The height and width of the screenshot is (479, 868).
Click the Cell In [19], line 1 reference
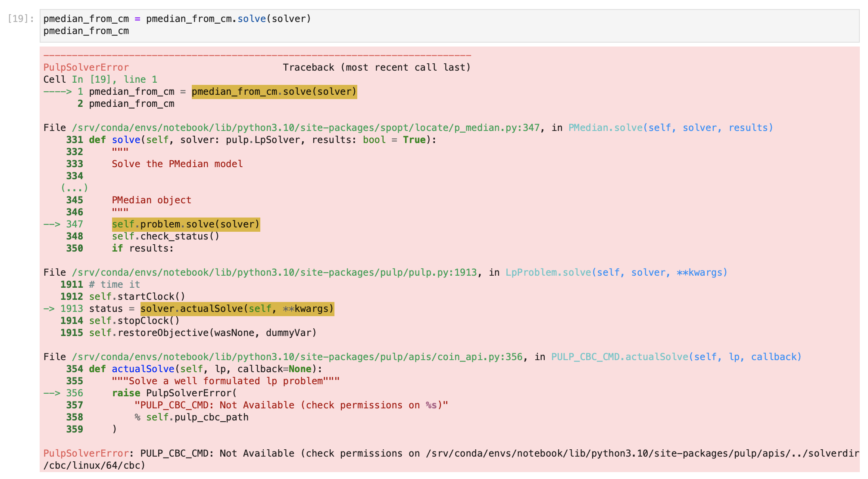(x=100, y=79)
